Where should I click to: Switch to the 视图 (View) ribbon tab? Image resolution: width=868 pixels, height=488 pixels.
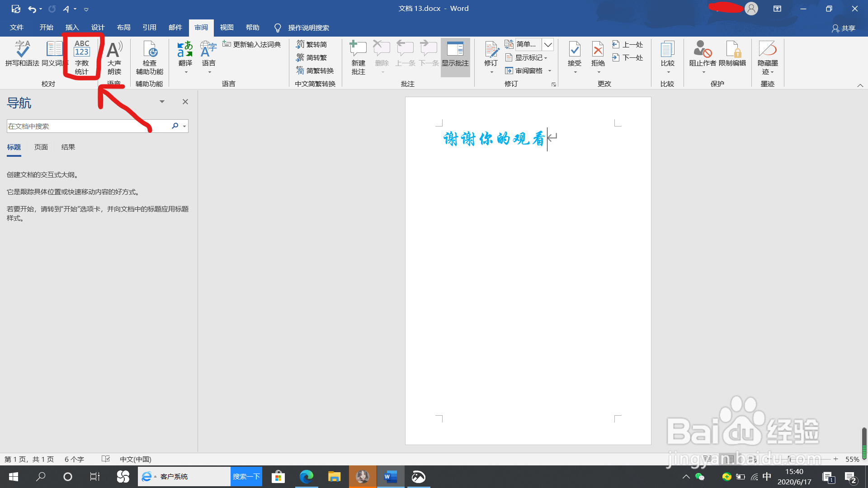[226, 28]
